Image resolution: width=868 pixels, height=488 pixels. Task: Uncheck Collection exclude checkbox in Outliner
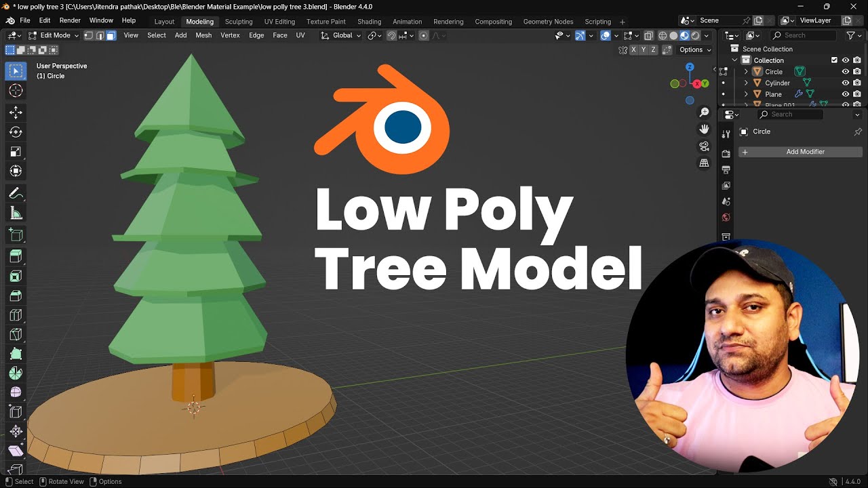[x=834, y=60]
